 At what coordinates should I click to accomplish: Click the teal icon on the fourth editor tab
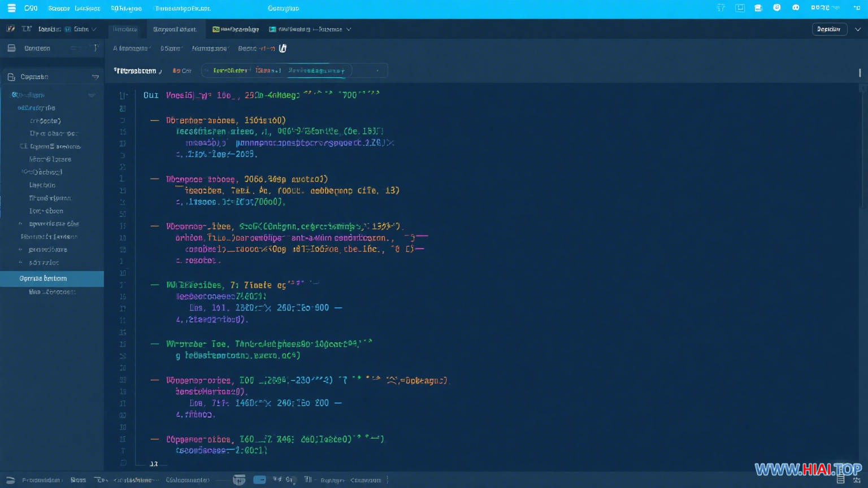click(x=273, y=29)
